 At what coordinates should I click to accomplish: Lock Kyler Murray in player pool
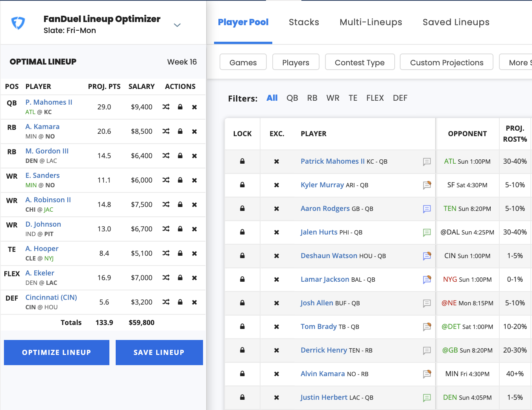[242, 185]
